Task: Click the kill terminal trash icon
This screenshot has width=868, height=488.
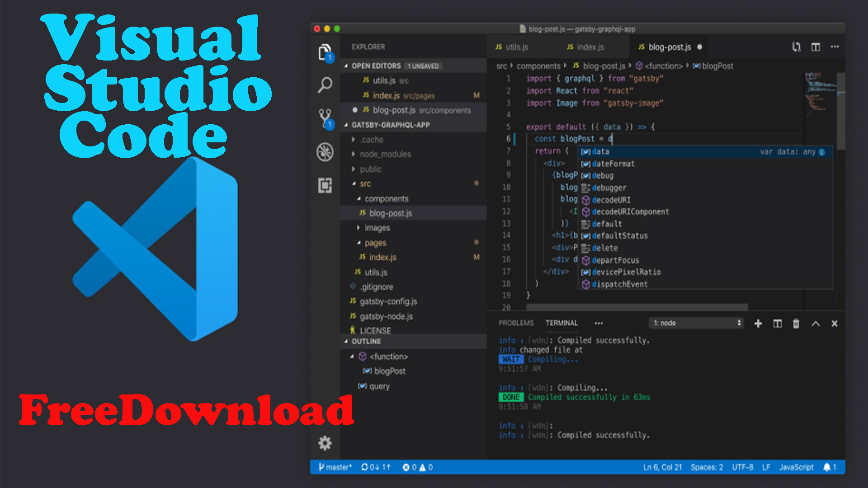Action: [796, 324]
